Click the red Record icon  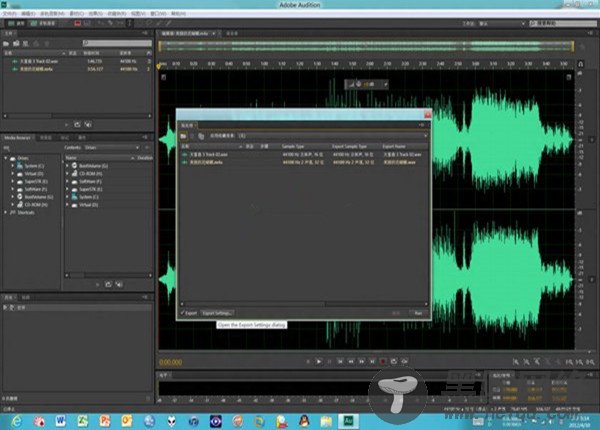tap(383, 362)
